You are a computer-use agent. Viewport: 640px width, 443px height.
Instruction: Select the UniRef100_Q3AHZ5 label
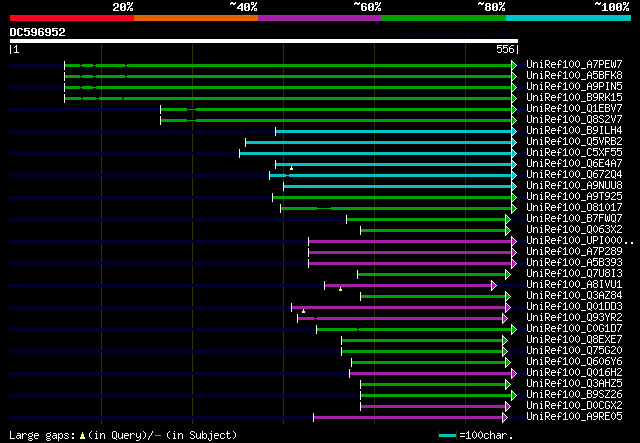[x=574, y=384]
